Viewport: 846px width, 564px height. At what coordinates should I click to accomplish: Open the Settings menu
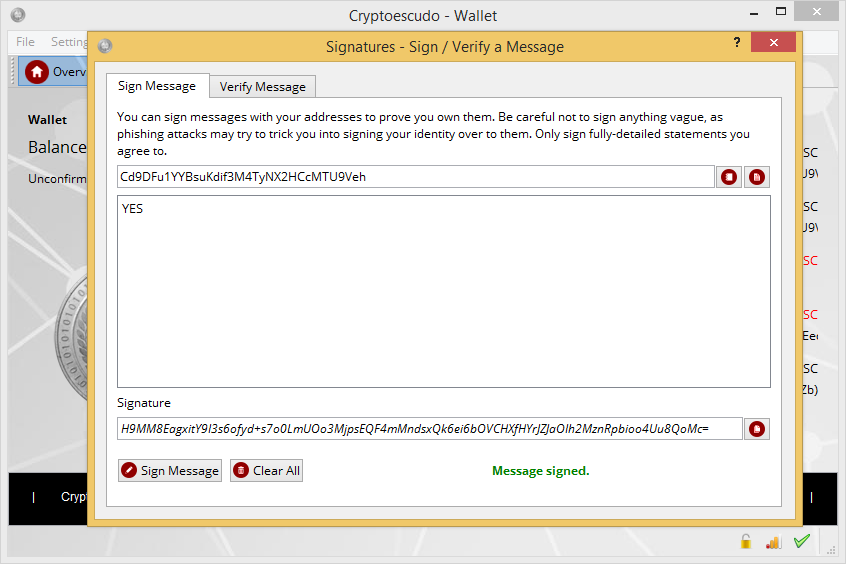[x=69, y=42]
